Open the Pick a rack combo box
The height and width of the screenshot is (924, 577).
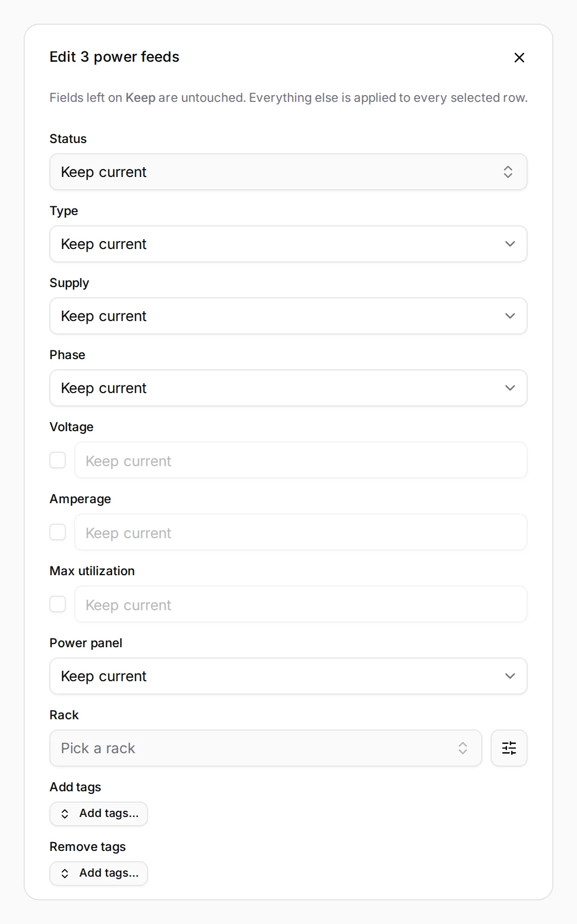(x=266, y=748)
